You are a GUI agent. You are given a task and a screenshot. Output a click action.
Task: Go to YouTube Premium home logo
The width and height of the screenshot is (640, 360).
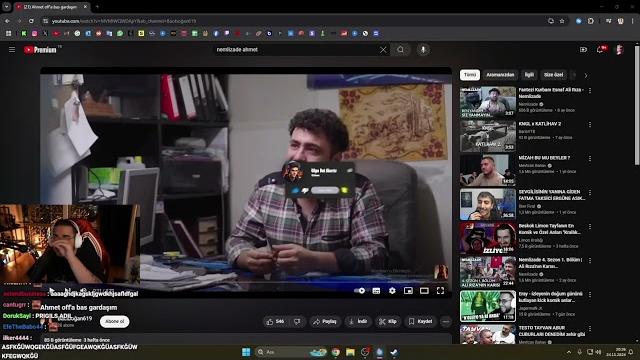[x=40, y=50]
